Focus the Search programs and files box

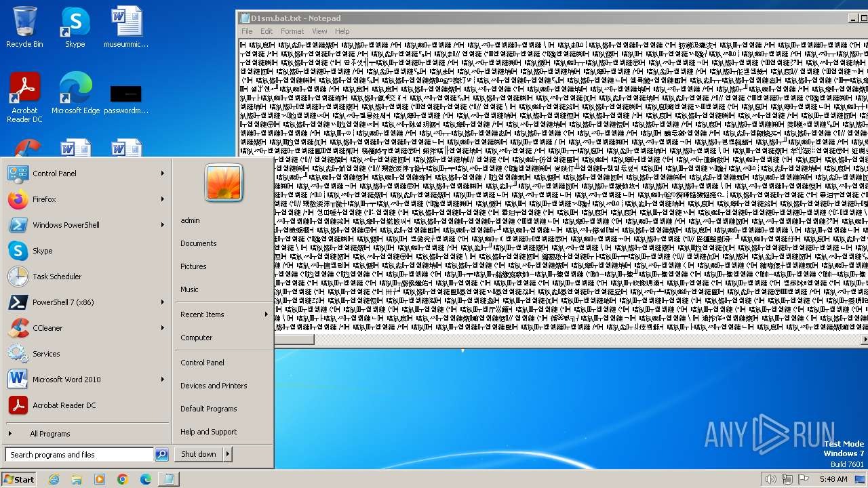pyautogui.click(x=79, y=455)
